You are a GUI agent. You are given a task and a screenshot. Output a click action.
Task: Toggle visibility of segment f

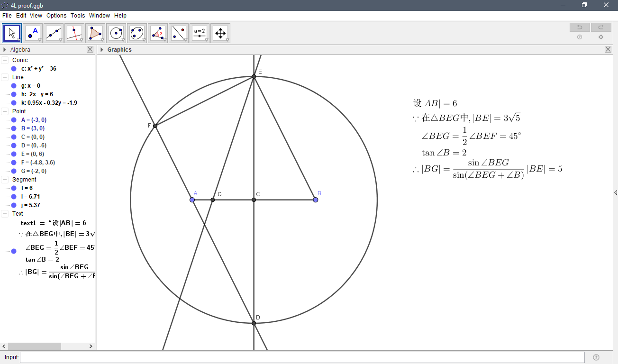[x=13, y=188]
